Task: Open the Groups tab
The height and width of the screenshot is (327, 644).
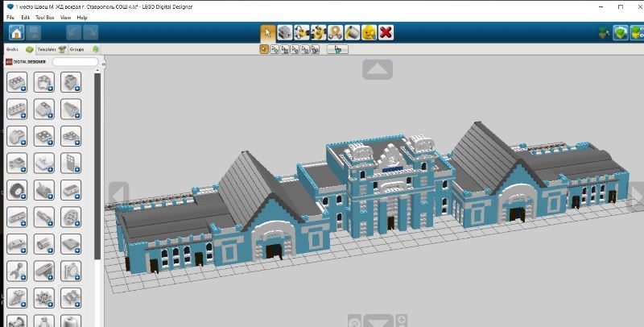Action: click(77, 49)
